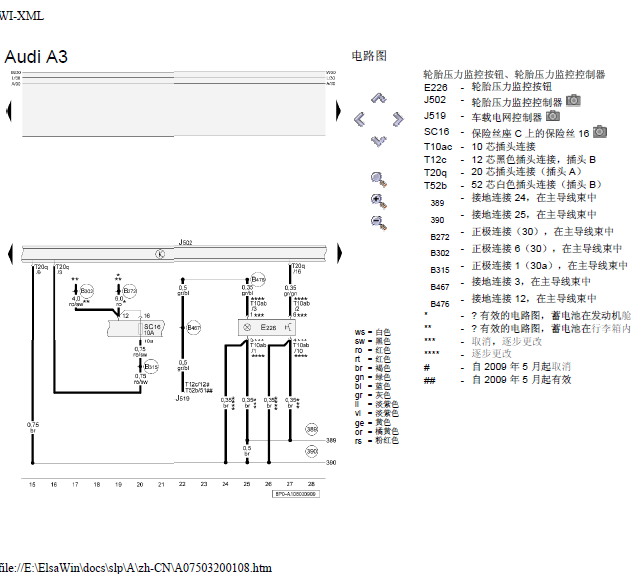Click the legend heading '轮胎压力监控按钮、轮胎压力监控控制器'
This screenshot has height=574, width=631.
click(514, 74)
